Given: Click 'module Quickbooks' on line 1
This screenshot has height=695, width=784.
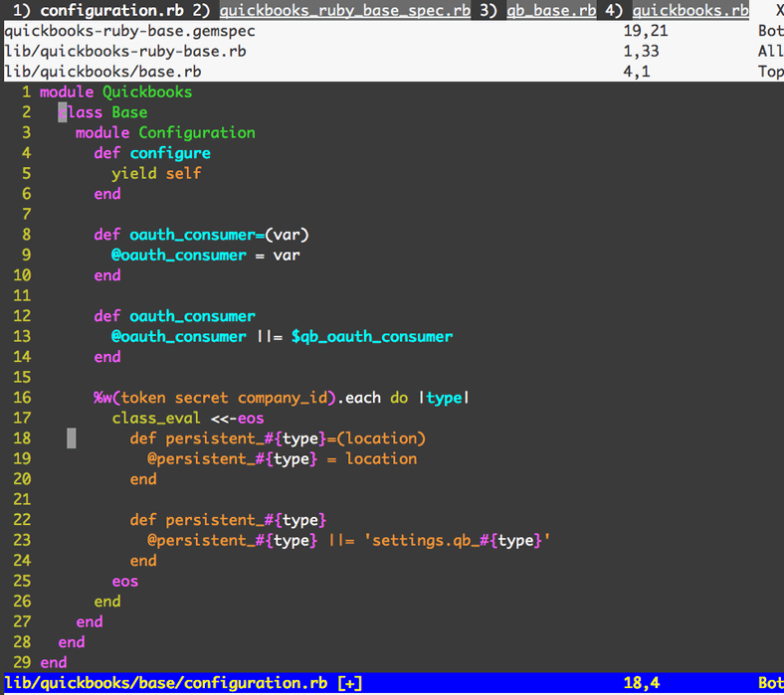Looking at the screenshot, I should 115,91.
